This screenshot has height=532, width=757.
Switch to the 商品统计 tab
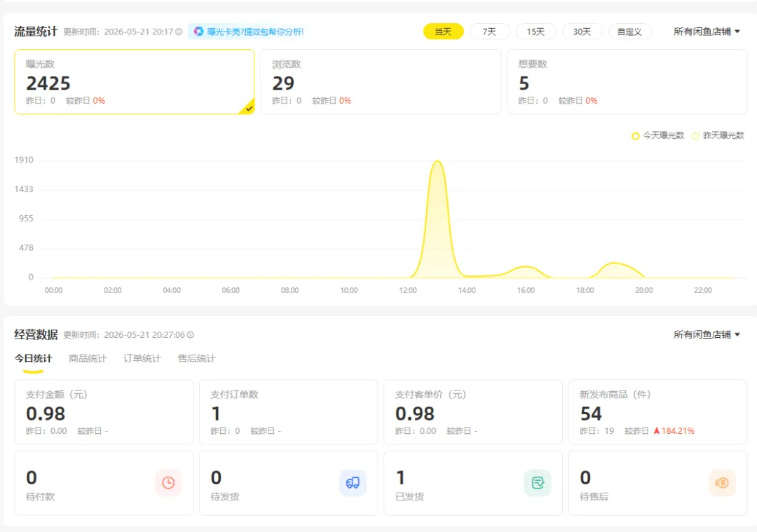88,358
